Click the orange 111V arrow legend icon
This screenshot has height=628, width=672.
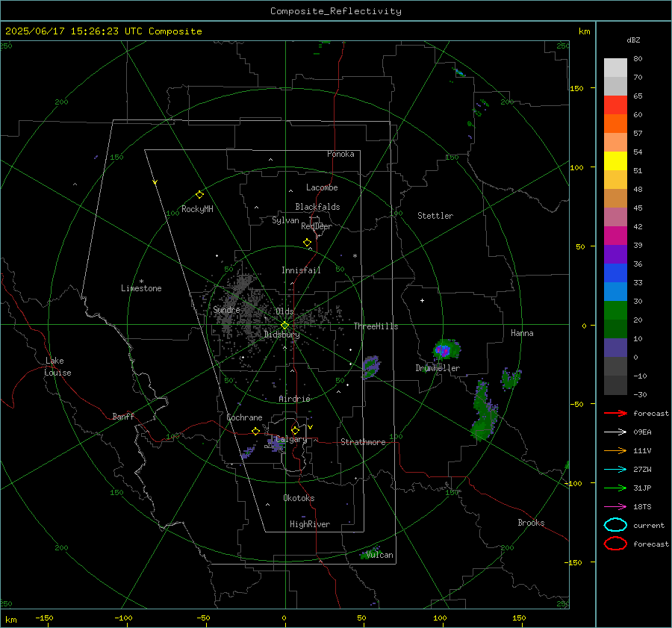pyautogui.click(x=615, y=450)
